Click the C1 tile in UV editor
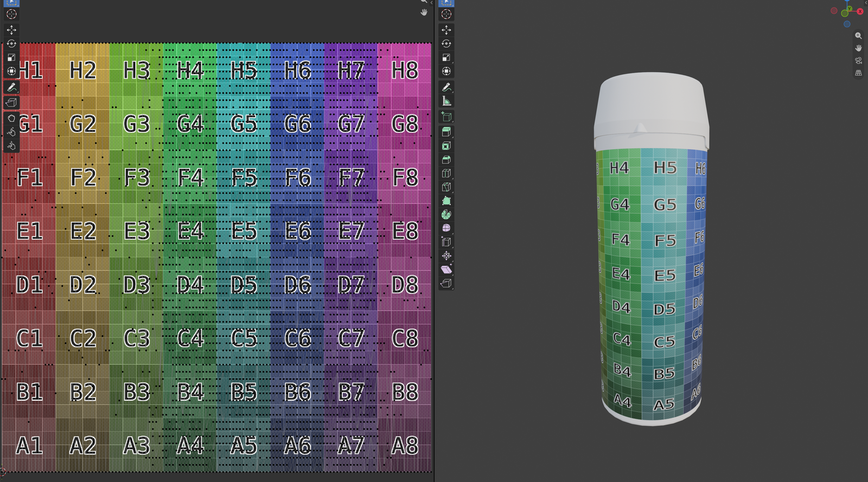The image size is (868, 482). click(x=29, y=339)
